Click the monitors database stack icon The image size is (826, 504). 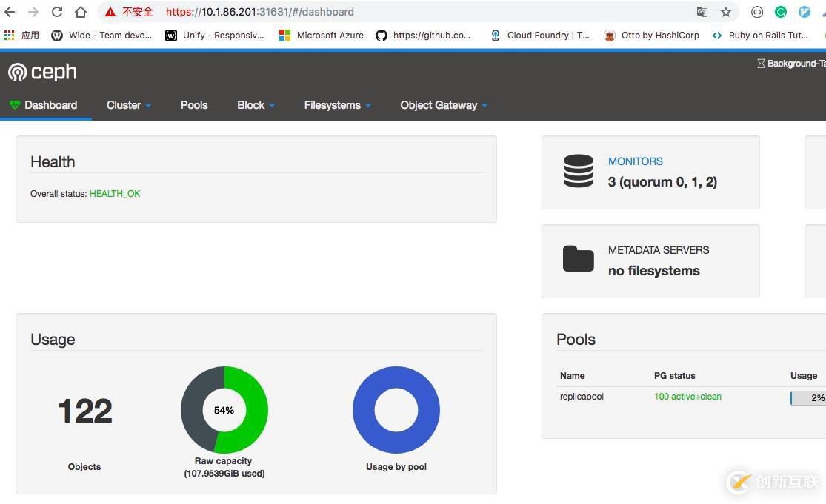578,171
